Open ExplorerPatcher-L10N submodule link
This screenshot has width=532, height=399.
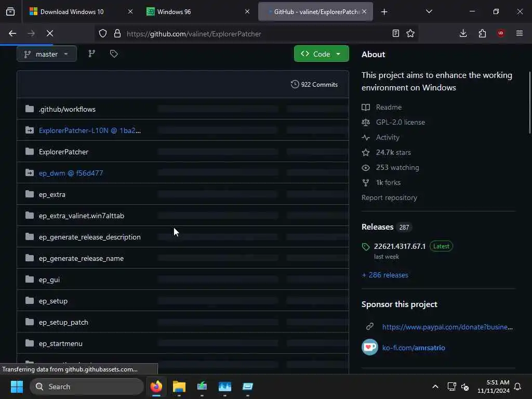coord(89,130)
